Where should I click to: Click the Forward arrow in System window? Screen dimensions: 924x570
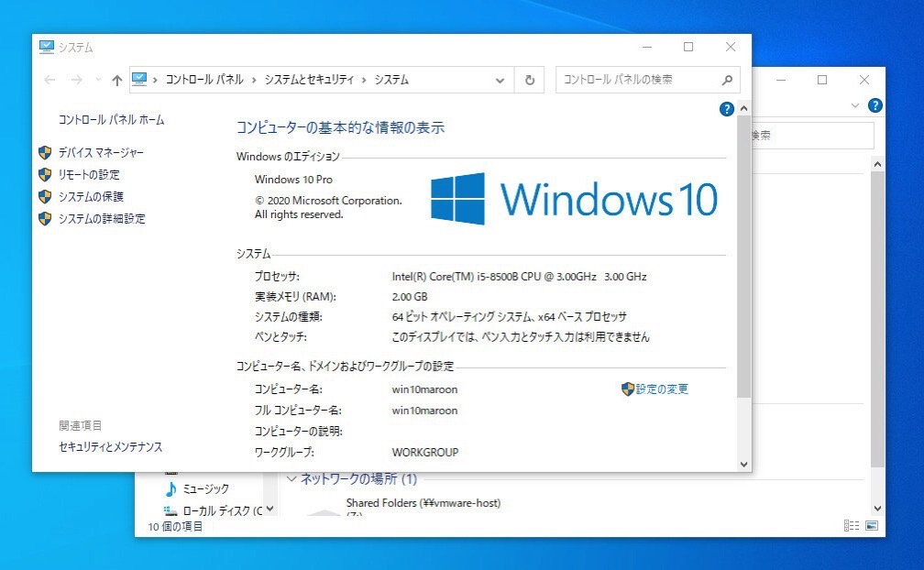[x=77, y=80]
